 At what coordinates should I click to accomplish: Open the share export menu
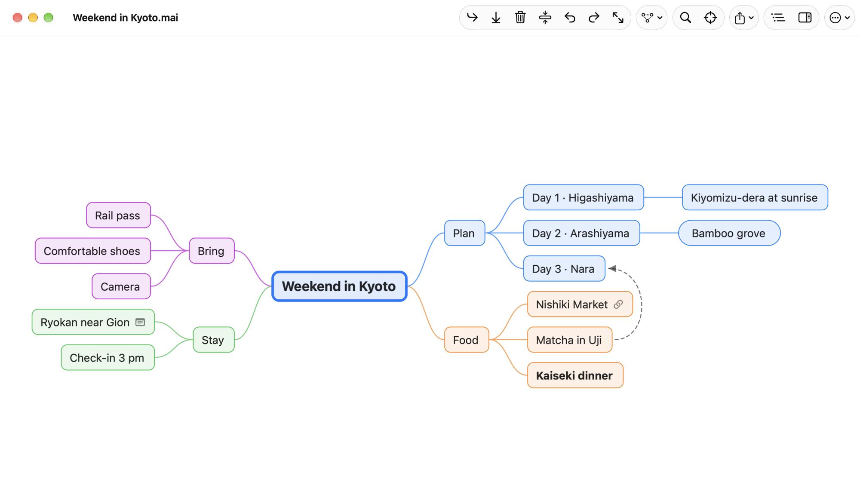(744, 18)
